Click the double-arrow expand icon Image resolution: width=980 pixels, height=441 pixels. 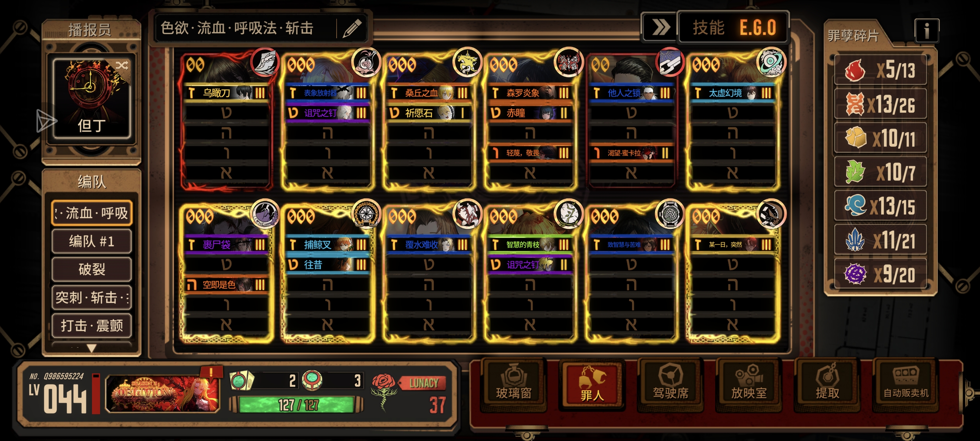(x=660, y=27)
